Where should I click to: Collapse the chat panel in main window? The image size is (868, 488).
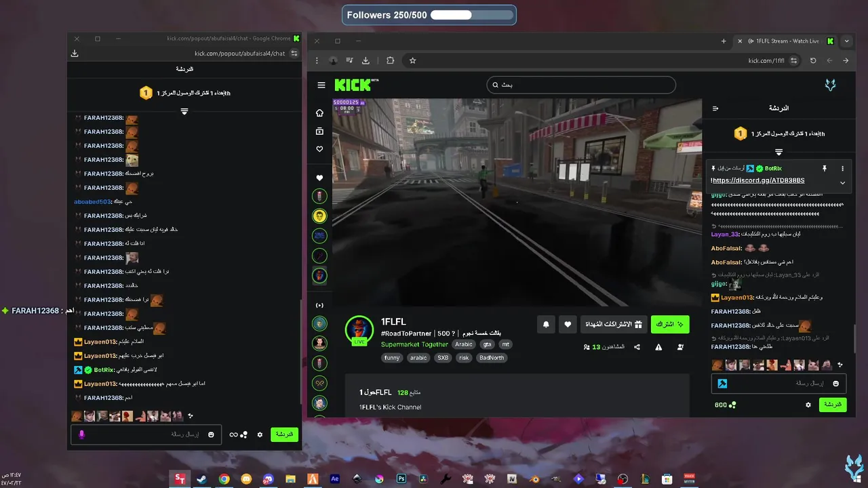point(715,108)
